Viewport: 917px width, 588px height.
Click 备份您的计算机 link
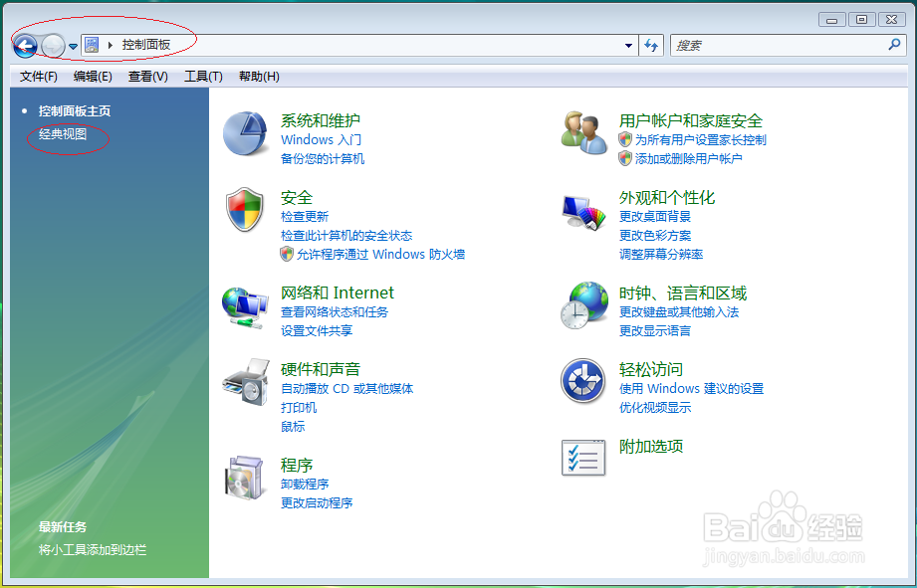(x=323, y=159)
